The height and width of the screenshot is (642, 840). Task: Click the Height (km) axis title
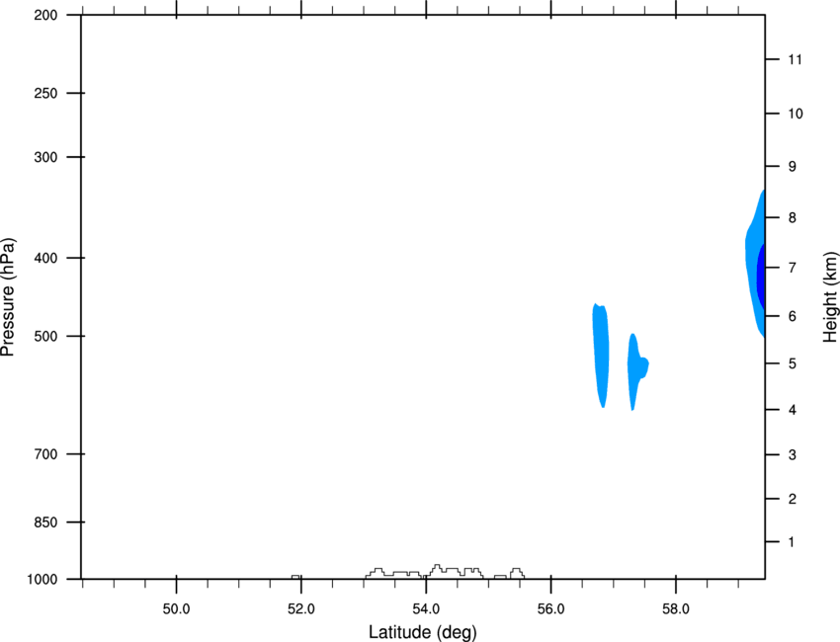pos(830,296)
